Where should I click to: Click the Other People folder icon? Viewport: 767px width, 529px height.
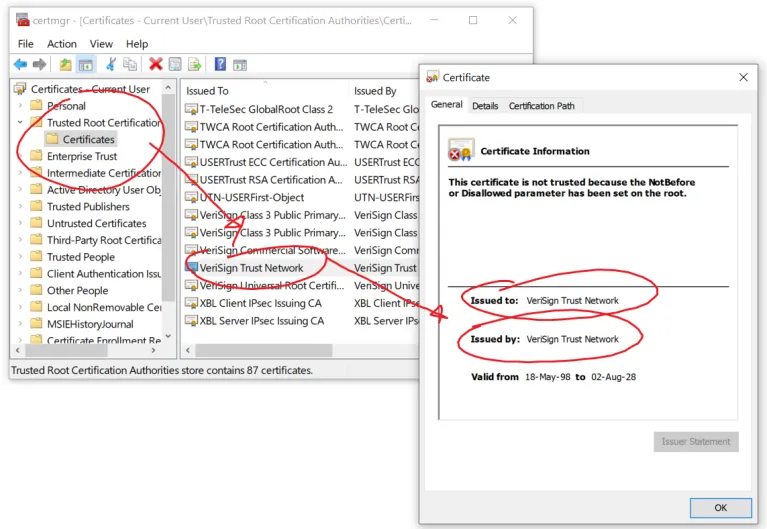tap(36, 290)
